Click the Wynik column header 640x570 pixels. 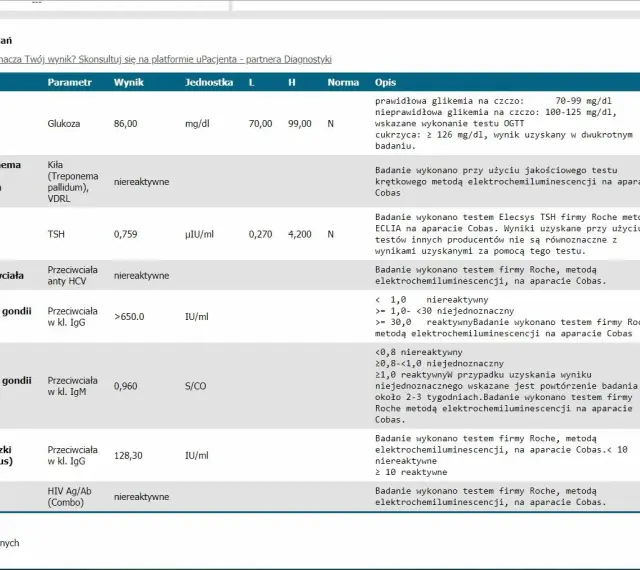tap(129, 82)
